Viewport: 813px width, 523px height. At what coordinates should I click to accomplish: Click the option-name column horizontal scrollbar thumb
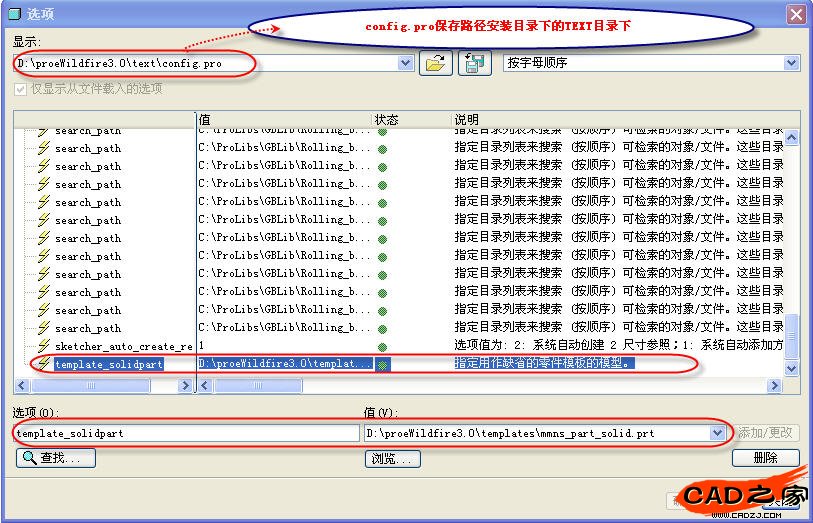tap(91, 385)
